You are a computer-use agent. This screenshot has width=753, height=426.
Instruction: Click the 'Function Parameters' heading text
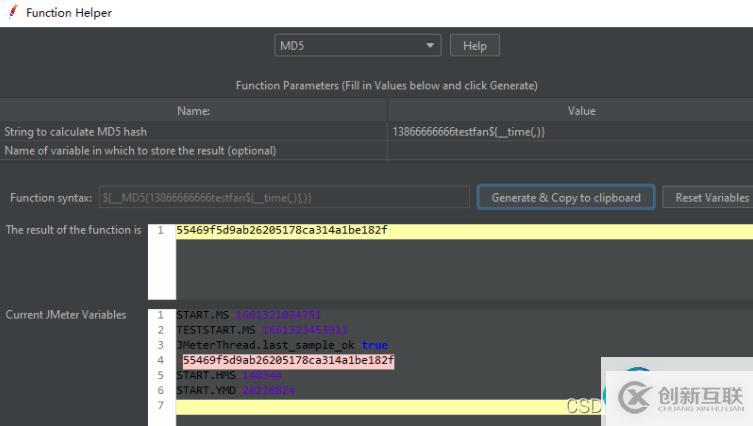click(x=386, y=85)
